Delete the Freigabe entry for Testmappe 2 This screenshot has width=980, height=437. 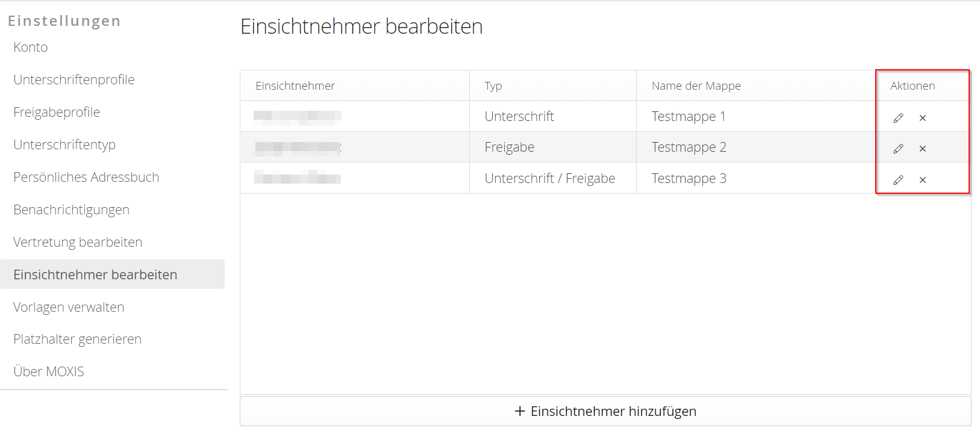(922, 148)
